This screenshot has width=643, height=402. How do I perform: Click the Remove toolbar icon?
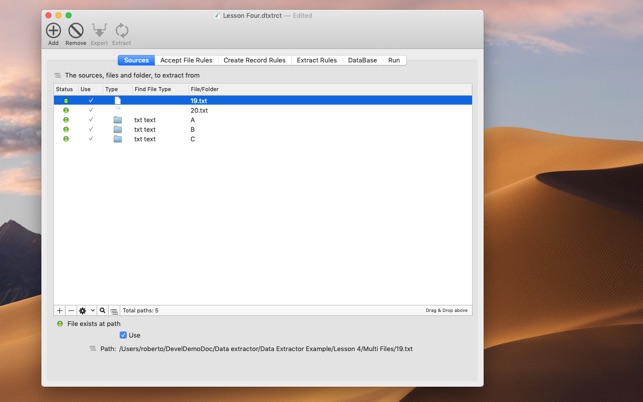pos(76,32)
